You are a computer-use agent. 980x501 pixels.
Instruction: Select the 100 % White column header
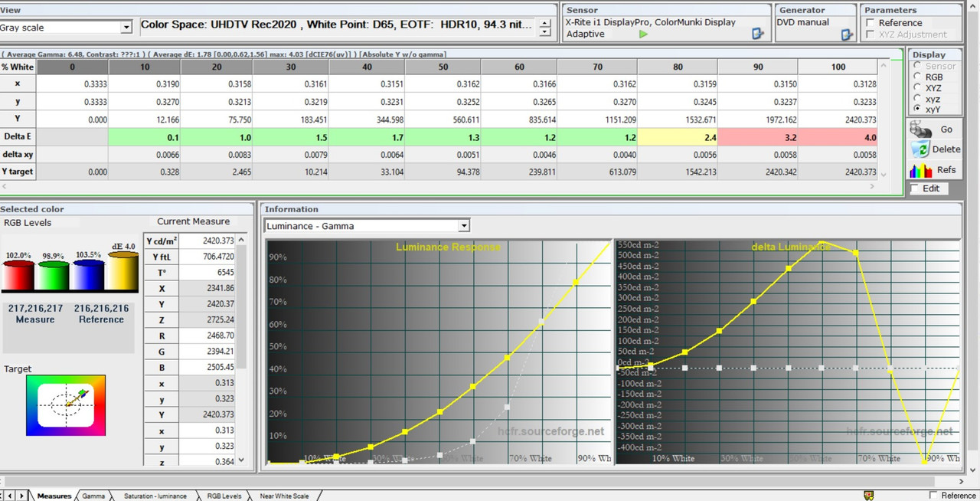click(x=838, y=67)
